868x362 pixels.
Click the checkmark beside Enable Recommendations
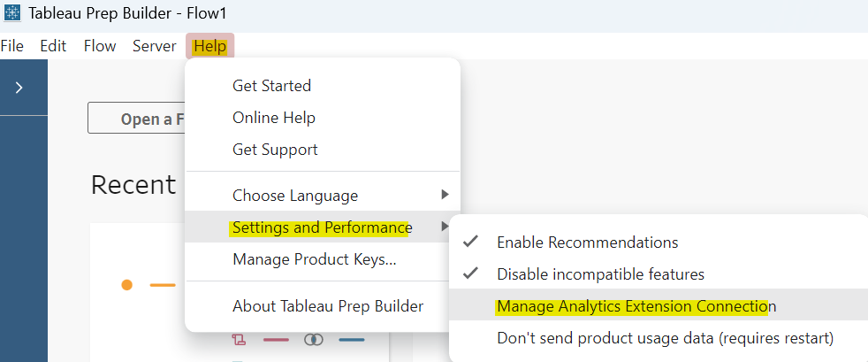(471, 242)
